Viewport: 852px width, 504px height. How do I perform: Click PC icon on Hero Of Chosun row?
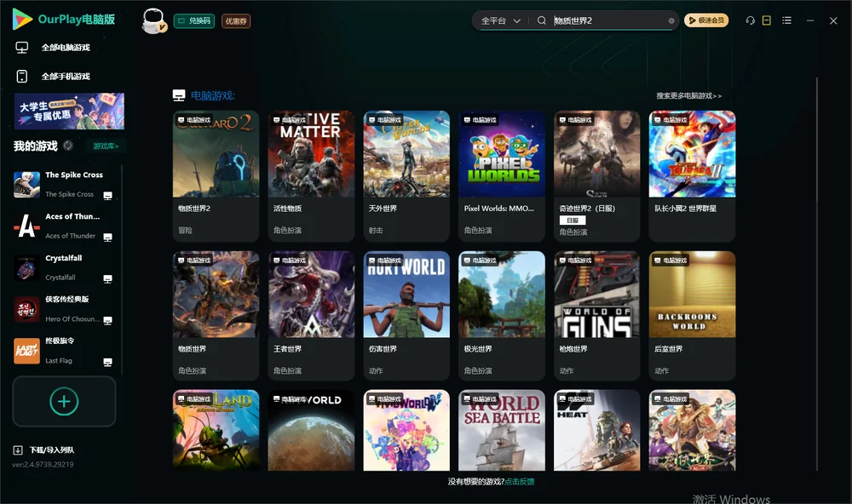pos(107,320)
